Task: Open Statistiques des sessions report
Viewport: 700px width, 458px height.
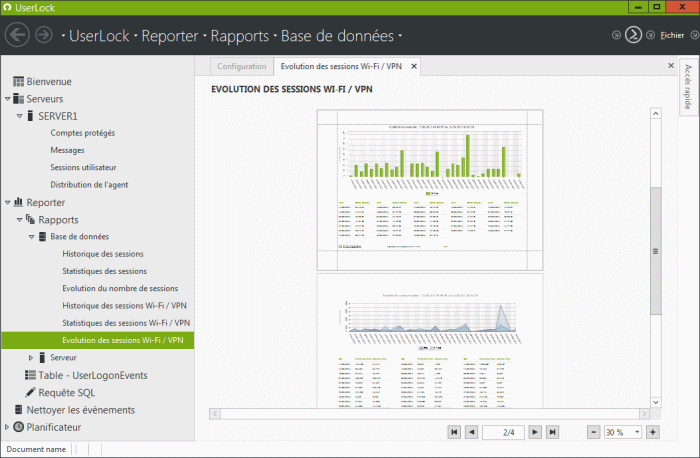Action: tap(104, 271)
